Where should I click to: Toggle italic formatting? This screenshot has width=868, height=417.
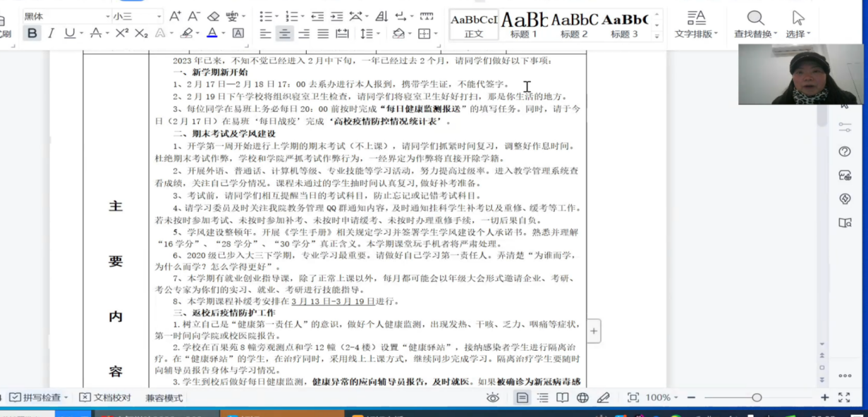click(51, 33)
